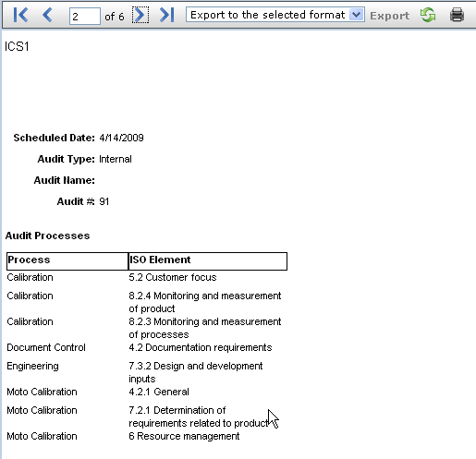Select 8.2.3 Monitoring and measurement of processes

point(205,328)
